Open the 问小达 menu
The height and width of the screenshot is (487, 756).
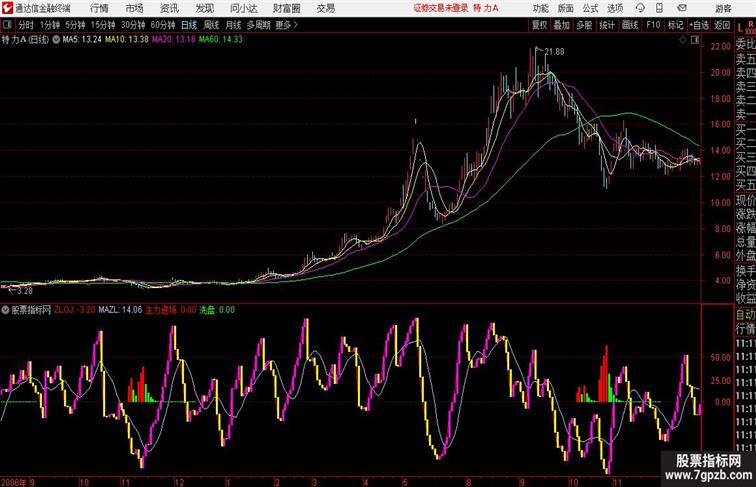[243, 8]
